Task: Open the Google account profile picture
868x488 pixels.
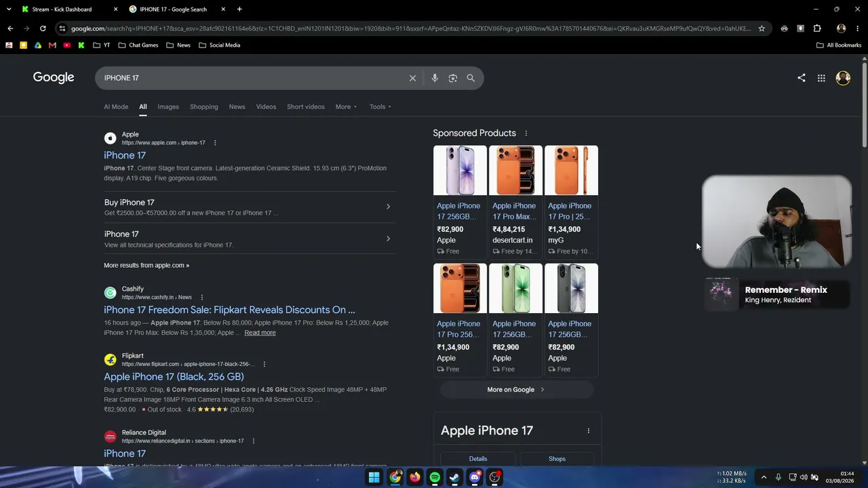Action: point(843,78)
